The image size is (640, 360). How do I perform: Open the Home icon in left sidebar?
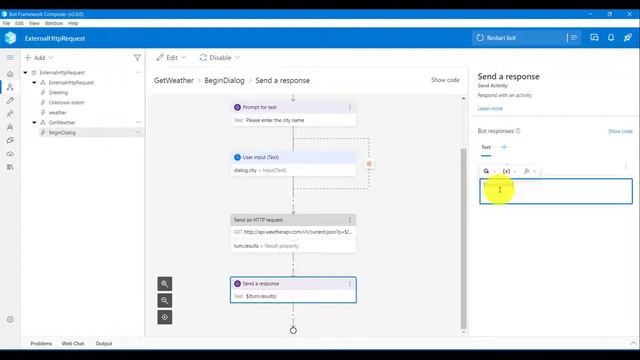click(10, 74)
